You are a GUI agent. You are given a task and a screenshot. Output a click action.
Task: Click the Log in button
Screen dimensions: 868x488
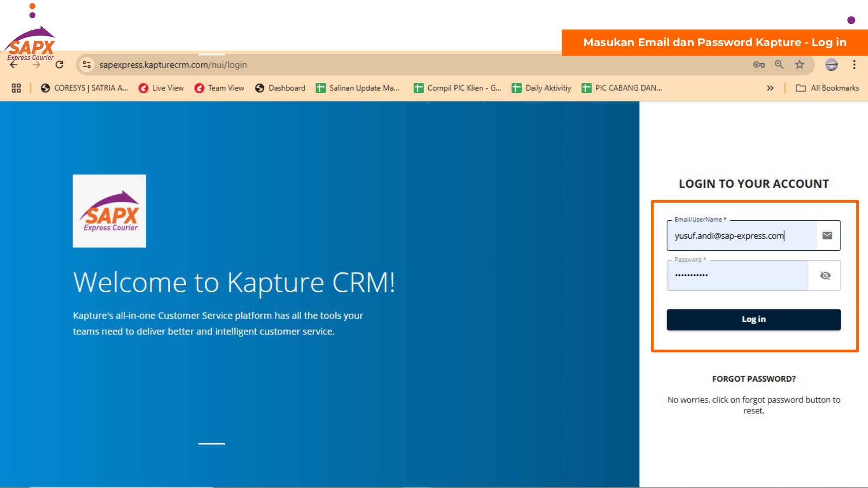pos(753,320)
